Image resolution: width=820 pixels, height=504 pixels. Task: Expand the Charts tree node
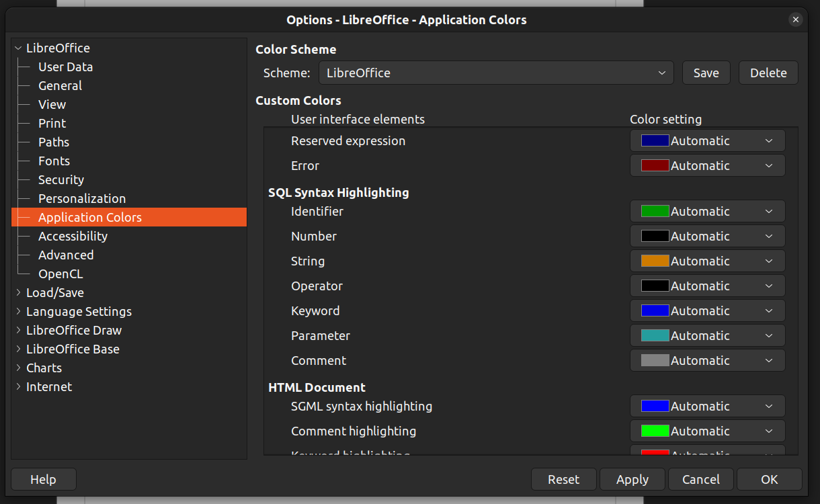coord(18,368)
